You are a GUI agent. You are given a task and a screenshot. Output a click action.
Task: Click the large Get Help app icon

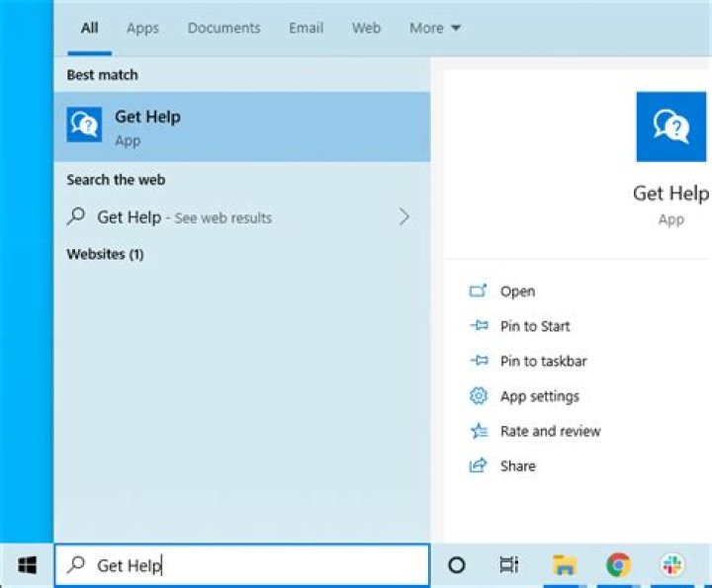click(670, 126)
